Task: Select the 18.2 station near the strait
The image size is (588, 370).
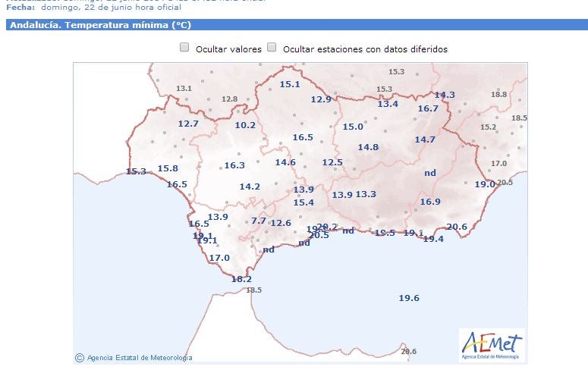Action: pos(241,279)
